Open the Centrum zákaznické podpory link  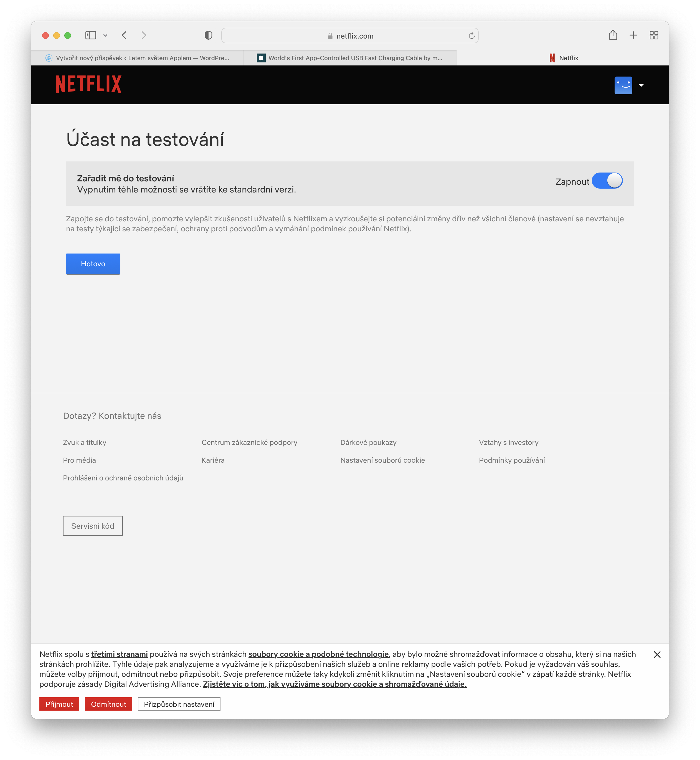coord(249,442)
